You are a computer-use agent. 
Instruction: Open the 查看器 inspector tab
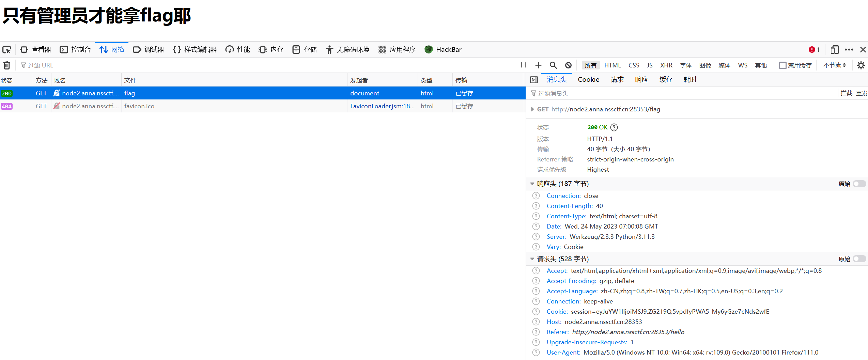pyautogui.click(x=36, y=50)
